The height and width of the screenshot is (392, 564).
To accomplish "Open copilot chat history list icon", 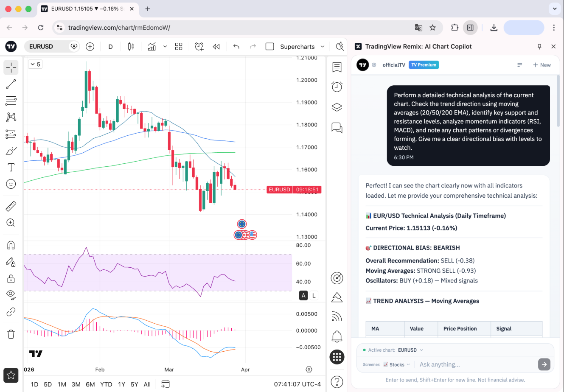I will coord(520,65).
